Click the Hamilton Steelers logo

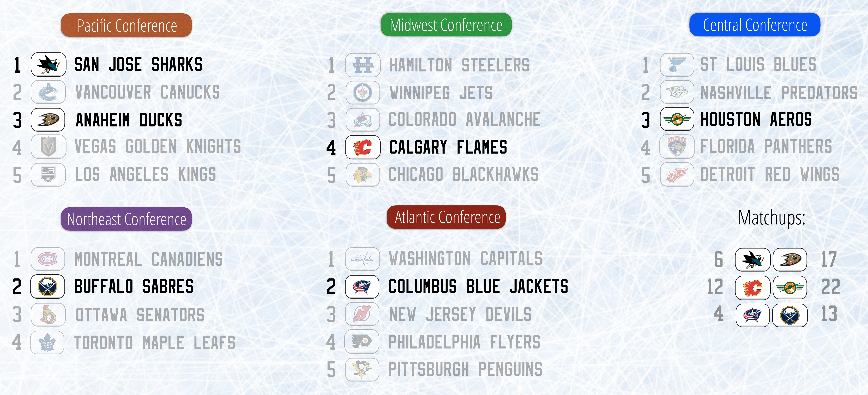[363, 65]
